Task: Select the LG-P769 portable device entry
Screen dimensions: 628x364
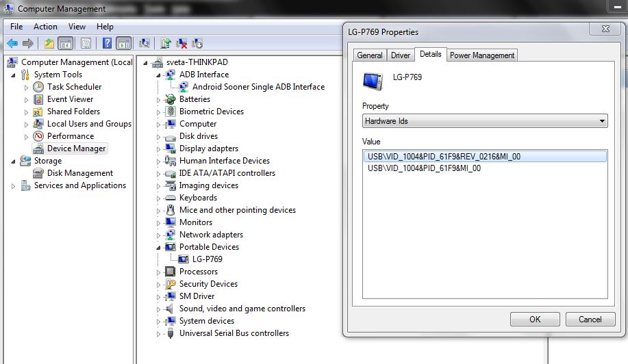Action: [x=207, y=259]
